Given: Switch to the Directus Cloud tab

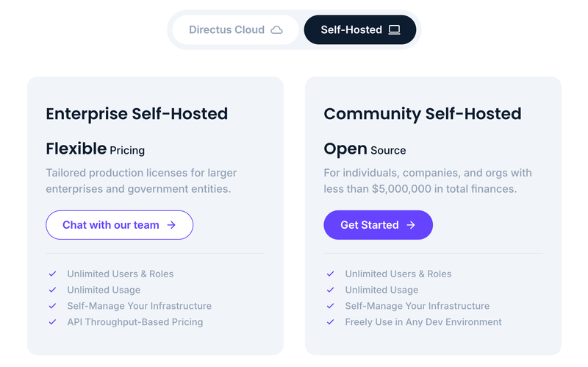Looking at the screenshot, I should pyautogui.click(x=235, y=29).
